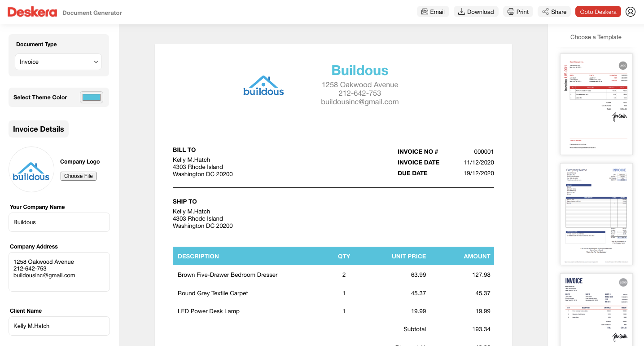Select the second blue invoice template

click(596, 214)
